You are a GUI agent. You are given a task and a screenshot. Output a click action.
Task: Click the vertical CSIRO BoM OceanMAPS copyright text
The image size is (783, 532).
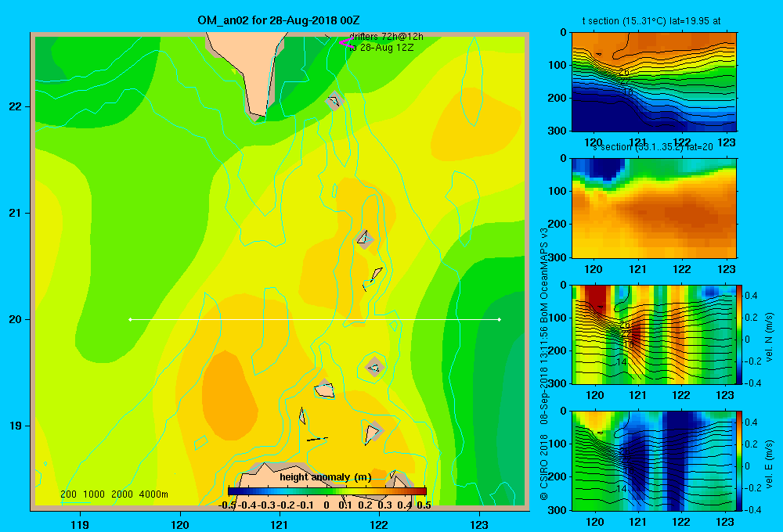(x=544, y=364)
